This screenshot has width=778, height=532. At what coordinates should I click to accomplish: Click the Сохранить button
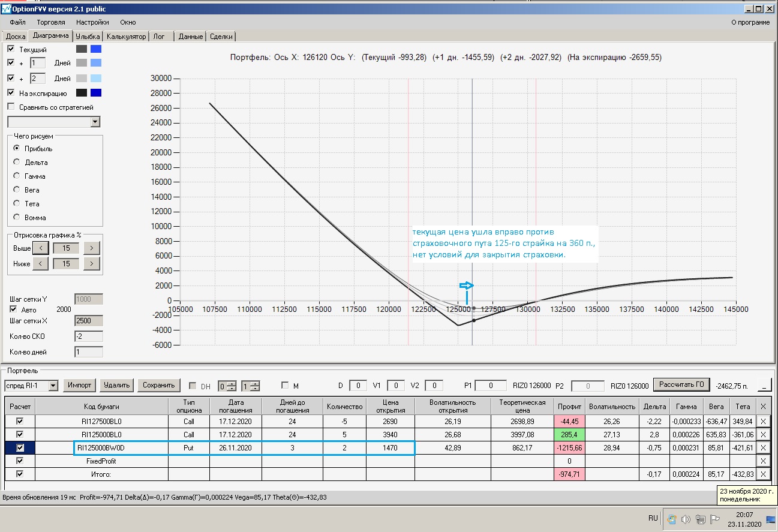158,385
